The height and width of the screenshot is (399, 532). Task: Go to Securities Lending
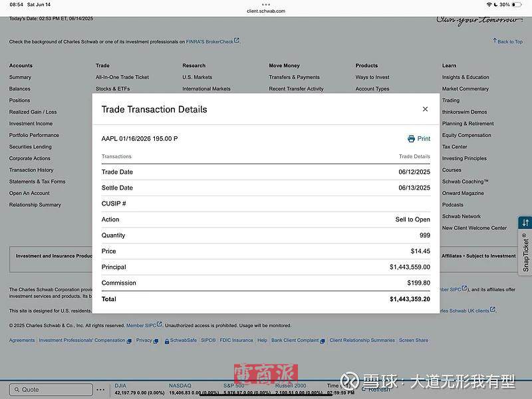tap(31, 146)
